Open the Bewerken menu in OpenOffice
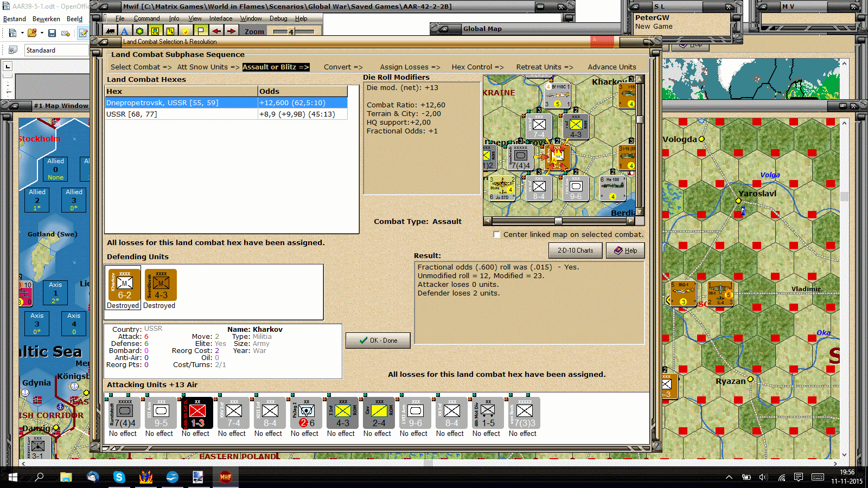The image size is (868, 488). [46, 19]
